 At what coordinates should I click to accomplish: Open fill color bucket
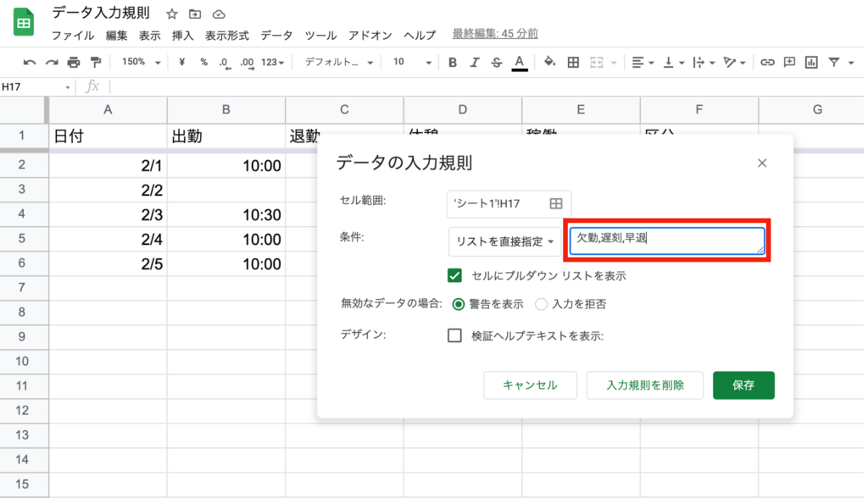pos(549,62)
